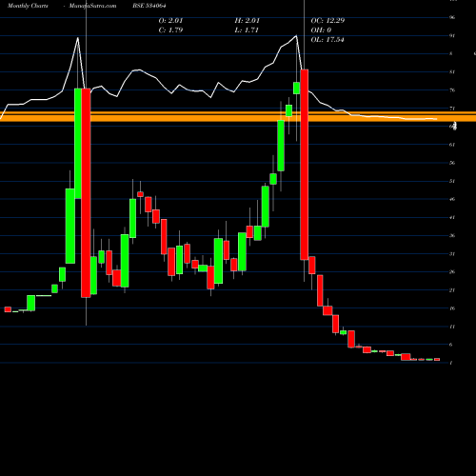Click the 'Monthly Charts' title text
This screenshot has width=476, height=476.
pyautogui.click(x=28, y=6)
